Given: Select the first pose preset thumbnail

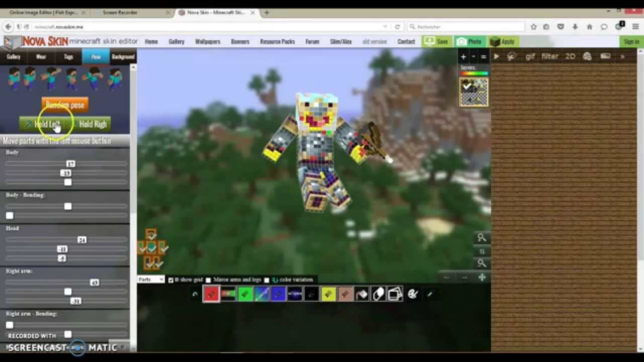Looking at the screenshot, I should [x=14, y=78].
